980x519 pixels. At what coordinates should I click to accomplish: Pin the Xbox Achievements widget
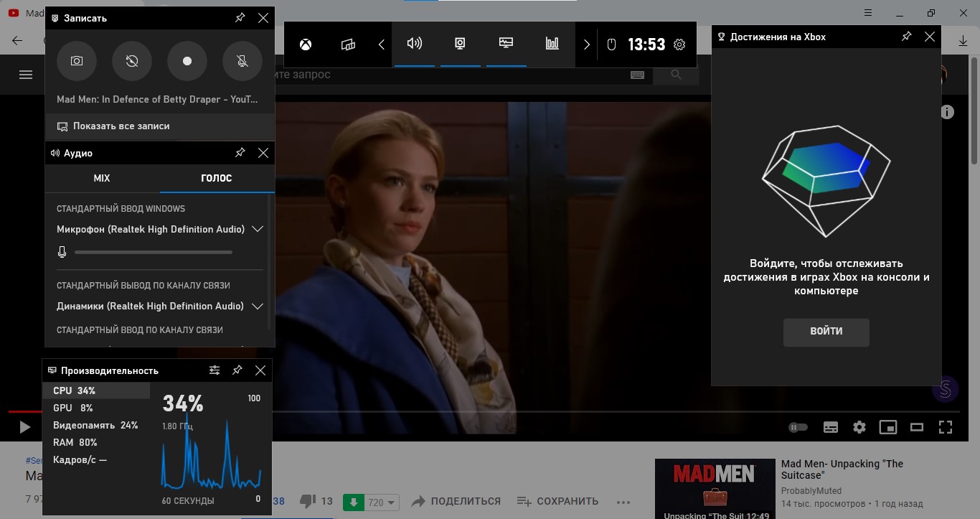907,37
